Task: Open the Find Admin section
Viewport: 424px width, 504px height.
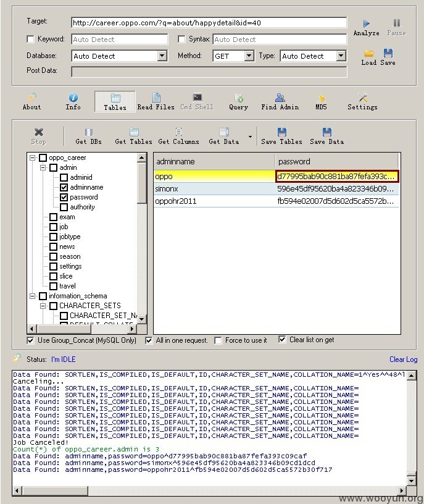Action: coord(280,102)
